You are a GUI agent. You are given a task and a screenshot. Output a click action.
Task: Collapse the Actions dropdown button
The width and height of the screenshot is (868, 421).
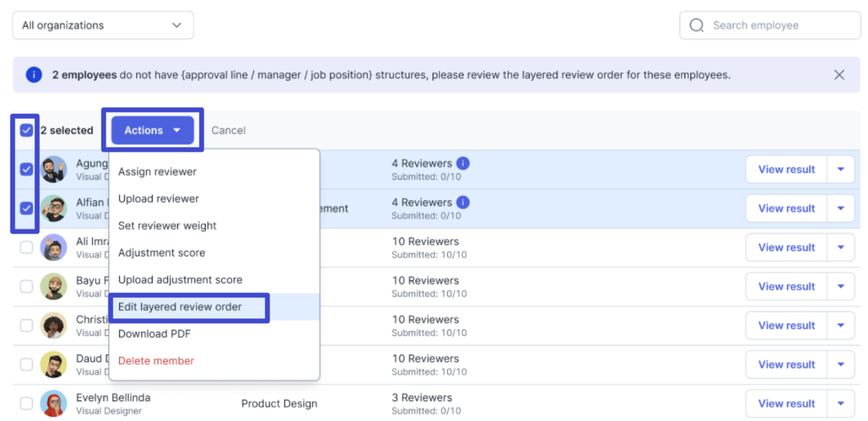coord(153,131)
